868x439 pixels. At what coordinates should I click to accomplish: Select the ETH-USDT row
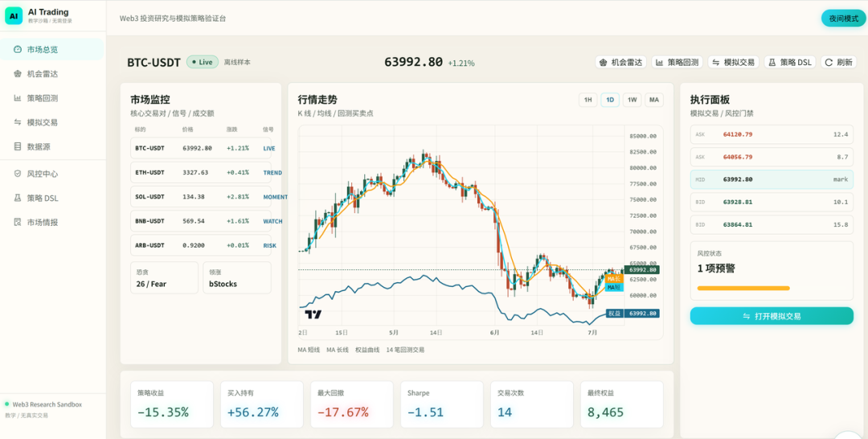201,173
